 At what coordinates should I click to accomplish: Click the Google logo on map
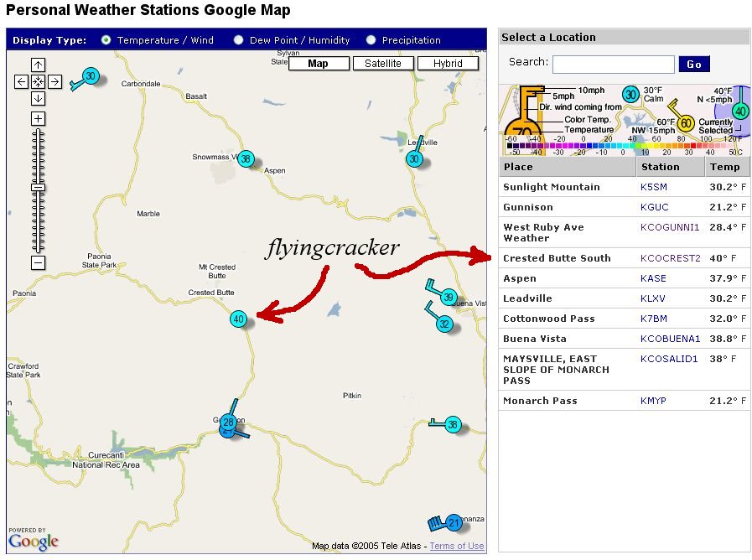(33, 542)
